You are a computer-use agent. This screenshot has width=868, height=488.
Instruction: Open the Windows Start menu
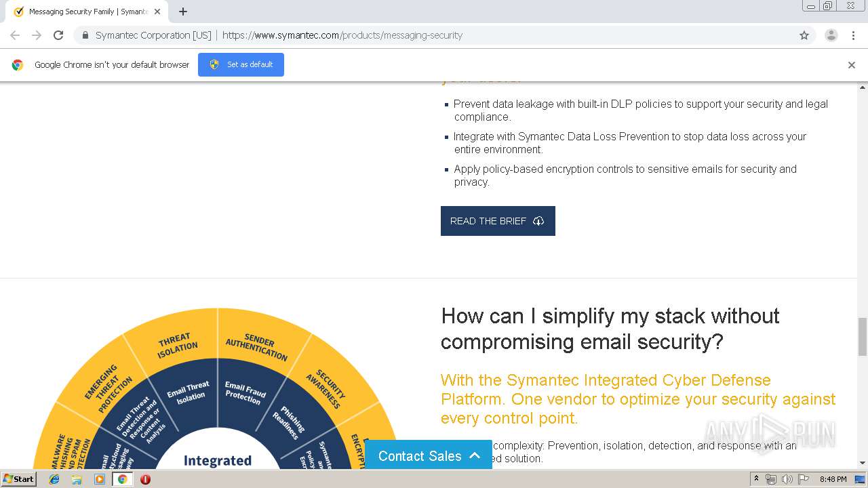(x=19, y=479)
